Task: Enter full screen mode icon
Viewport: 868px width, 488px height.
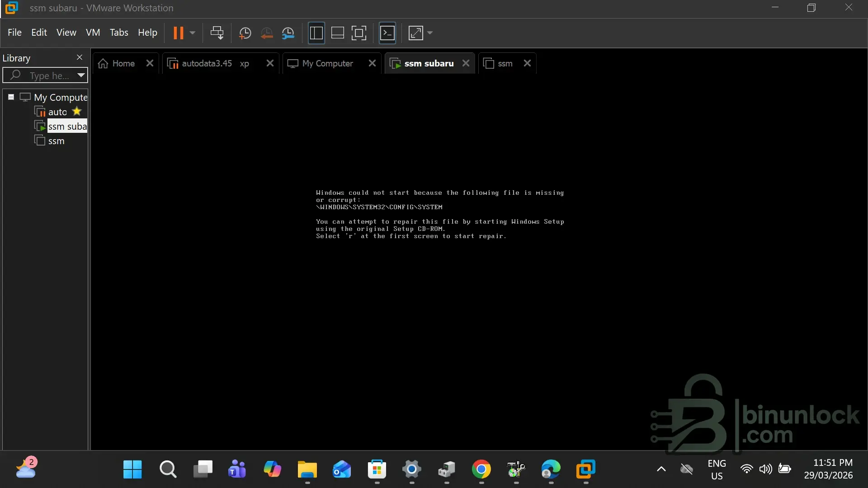Action: click(x=359, y=33)
